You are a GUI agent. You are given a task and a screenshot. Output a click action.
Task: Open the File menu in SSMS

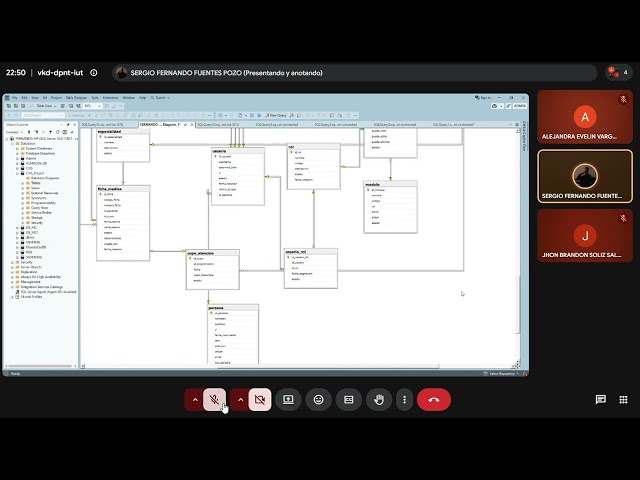point(15,98)
